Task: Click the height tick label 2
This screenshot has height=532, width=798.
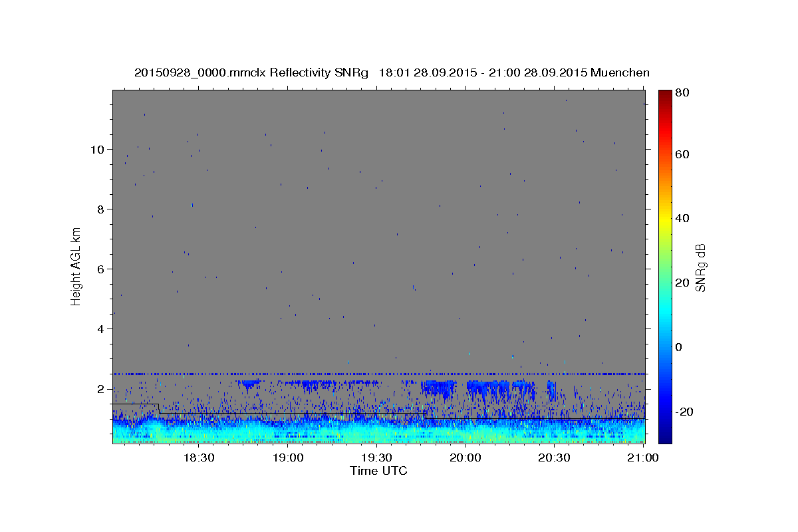Action: (x=101, y=389)
